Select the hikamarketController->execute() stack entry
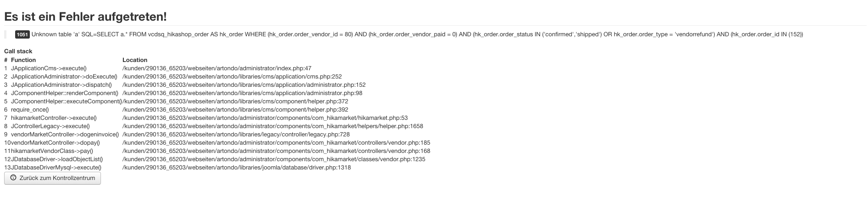Viewport: 868px width, 197px height. pos(54,118)
